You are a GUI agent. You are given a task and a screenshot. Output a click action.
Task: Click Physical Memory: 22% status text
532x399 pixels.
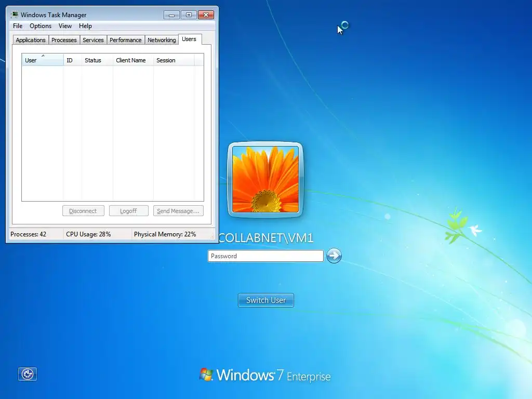(x=165, y=234)
